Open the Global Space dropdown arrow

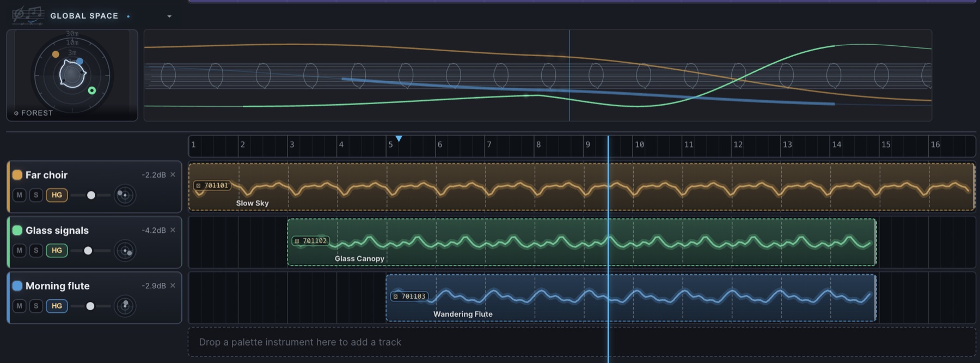click(169, 16)
